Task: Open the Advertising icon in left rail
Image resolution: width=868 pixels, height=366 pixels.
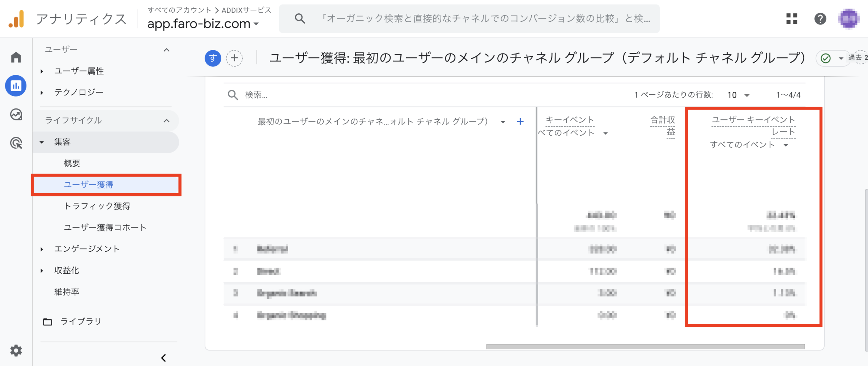Action: click(x=16, y=143)
